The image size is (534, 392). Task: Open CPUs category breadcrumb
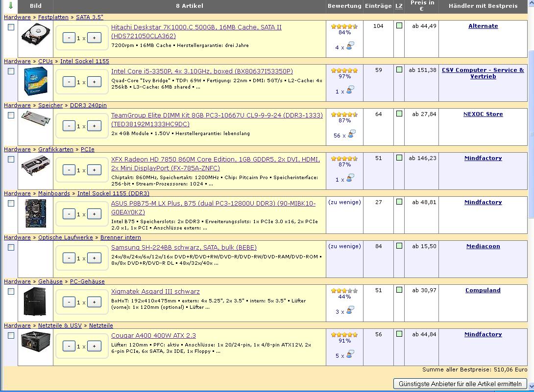click(45, 61)
